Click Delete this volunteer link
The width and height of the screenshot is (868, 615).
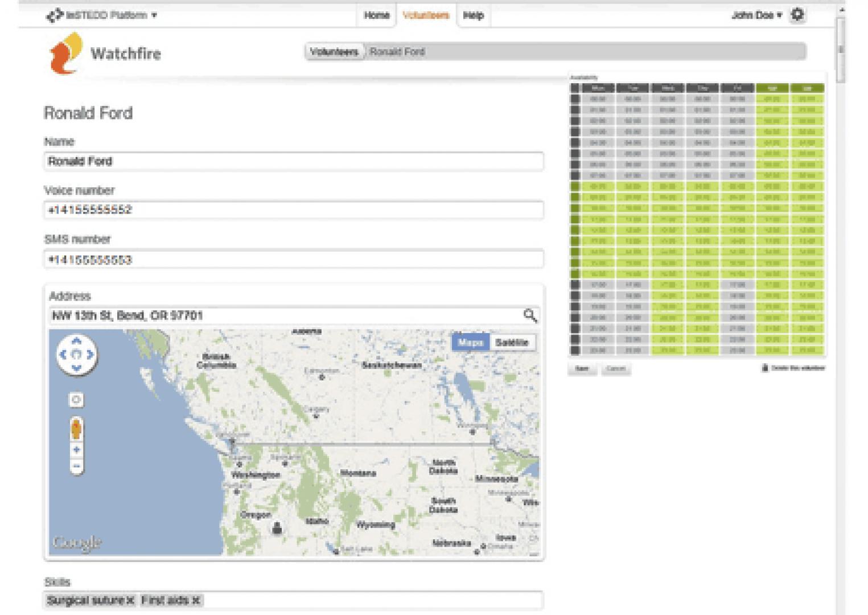[x=793, y=368]
